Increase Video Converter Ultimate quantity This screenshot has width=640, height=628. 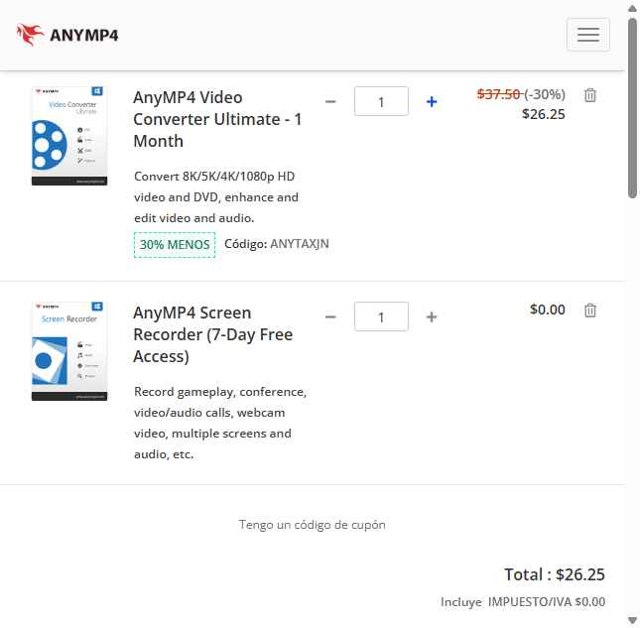point(431,101)
